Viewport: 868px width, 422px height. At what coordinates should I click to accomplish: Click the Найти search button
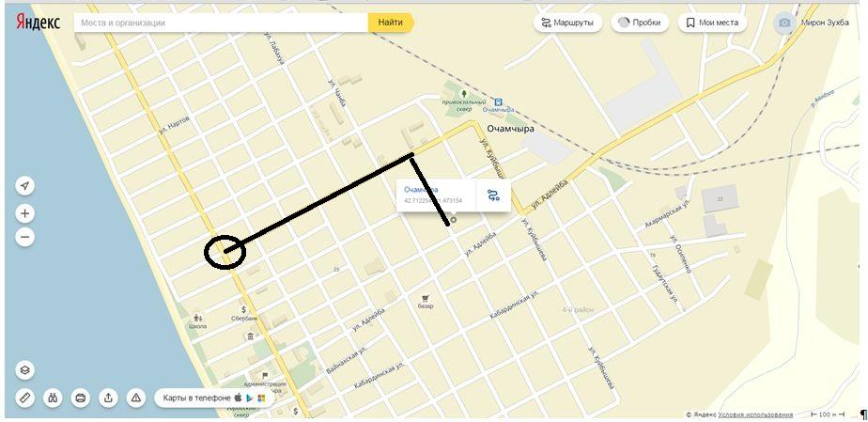click(390, 23)
